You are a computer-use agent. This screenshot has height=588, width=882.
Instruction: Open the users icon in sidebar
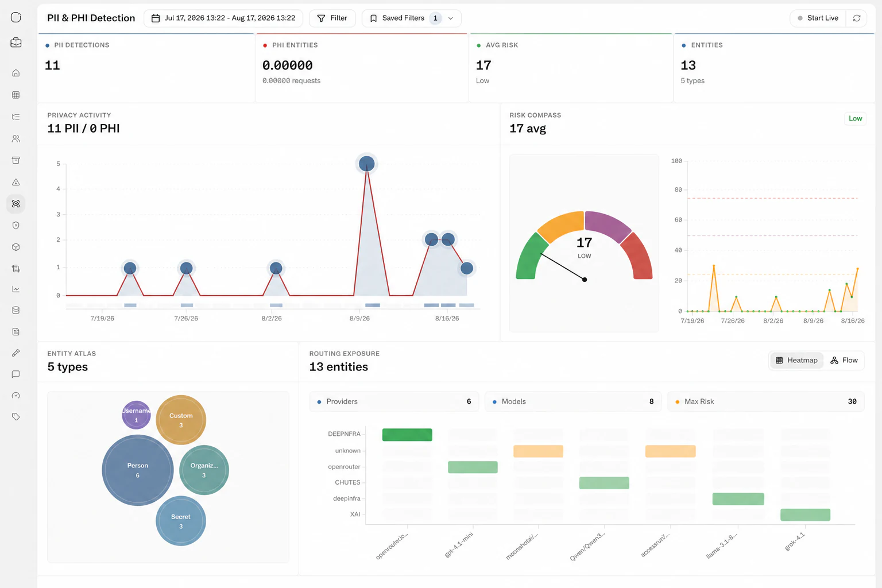click(16, 138)
